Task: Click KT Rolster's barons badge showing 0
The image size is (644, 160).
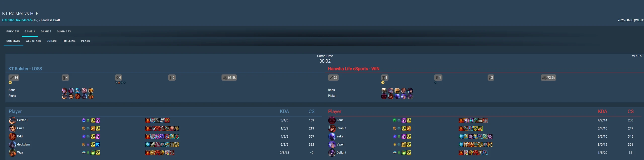Action: tap(172, 77)
